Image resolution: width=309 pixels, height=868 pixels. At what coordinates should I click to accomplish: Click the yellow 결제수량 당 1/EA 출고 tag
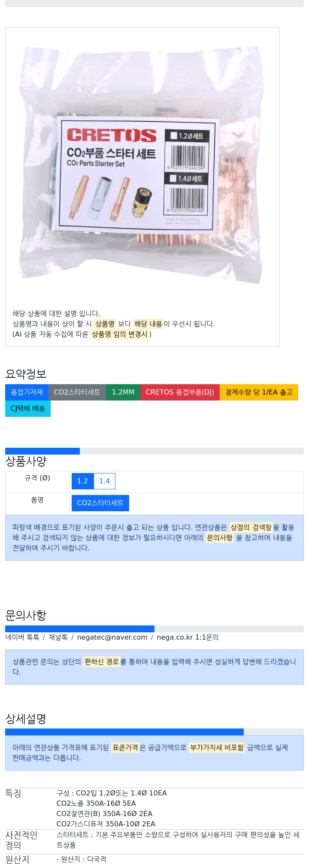[x=259, y=392]
